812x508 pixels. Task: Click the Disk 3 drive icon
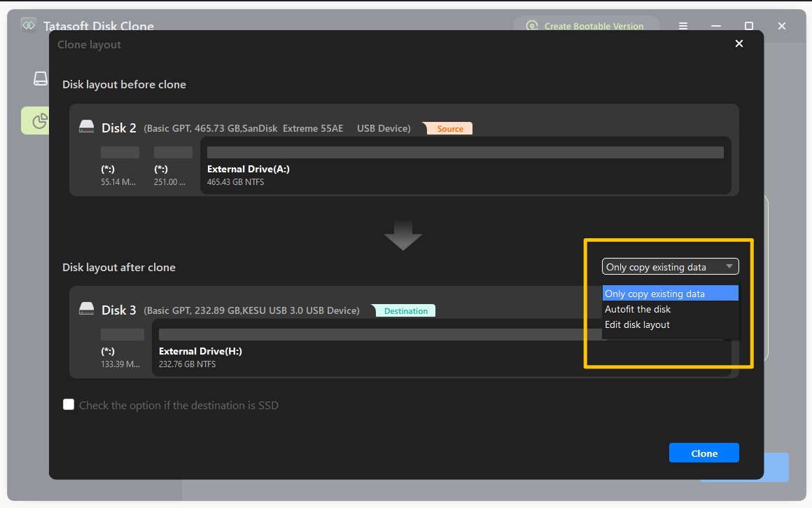point(86,308)
